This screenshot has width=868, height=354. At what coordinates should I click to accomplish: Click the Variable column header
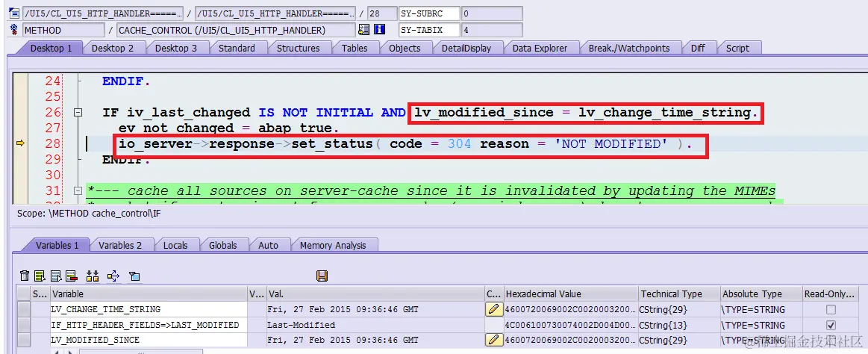(x=149, y=294)
